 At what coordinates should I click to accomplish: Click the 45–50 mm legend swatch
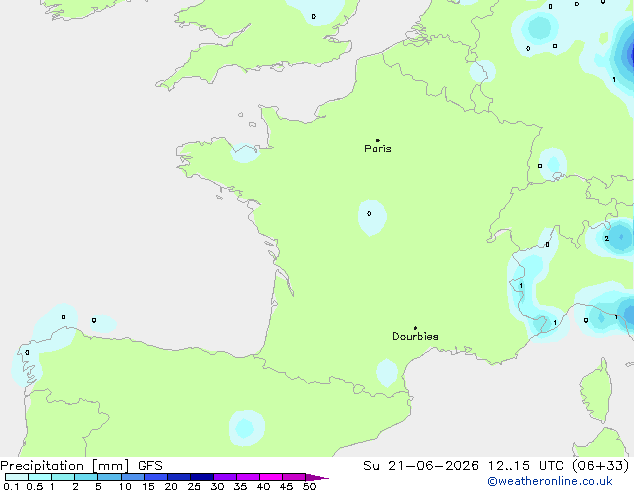click(294, 477)
